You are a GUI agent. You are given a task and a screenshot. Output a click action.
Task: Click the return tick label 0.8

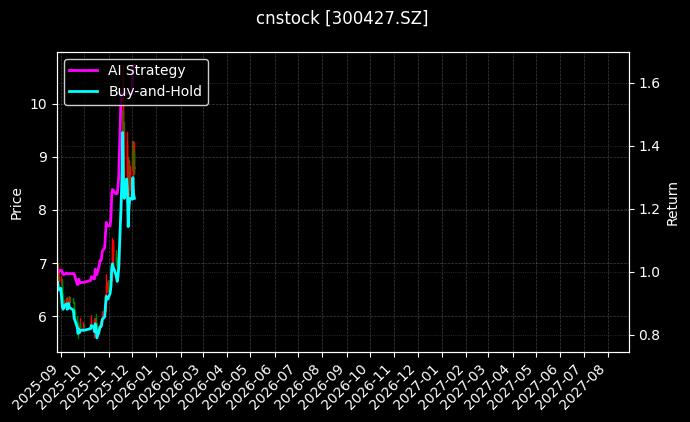point(648,335)
